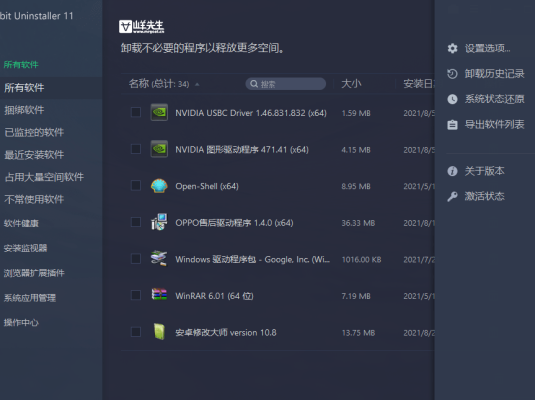Check the NVIDIA 图形驱动程序 471.41 checkbox
Viewport: 535px width, 400px height.
[x=136, y=149]
